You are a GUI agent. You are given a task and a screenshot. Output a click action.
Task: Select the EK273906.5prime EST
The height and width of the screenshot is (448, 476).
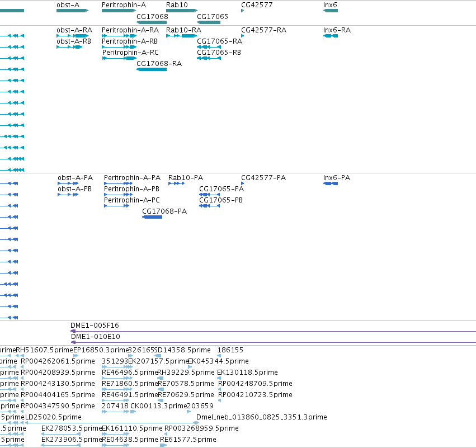[x=61, y=446]
